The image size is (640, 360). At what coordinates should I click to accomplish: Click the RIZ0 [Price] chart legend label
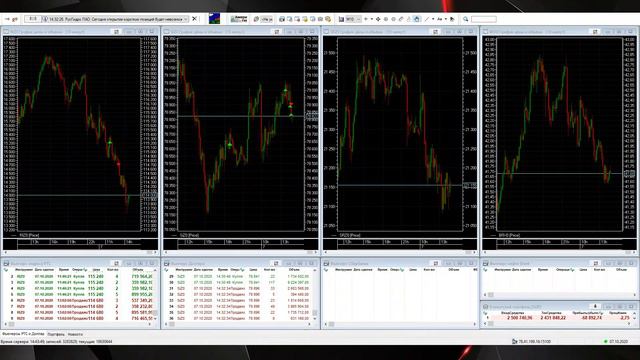[x=29, y=236]
